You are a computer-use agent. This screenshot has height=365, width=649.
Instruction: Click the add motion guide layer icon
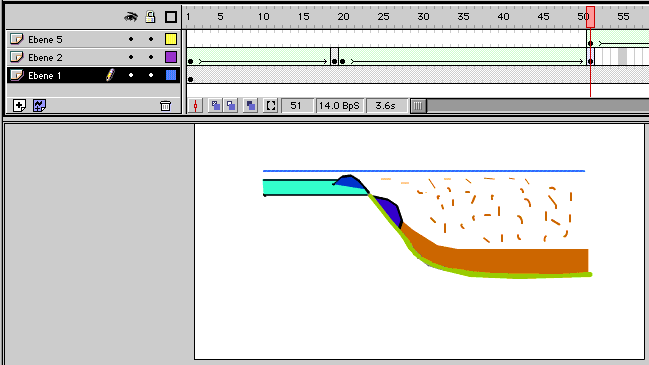(x=39, y=106)
